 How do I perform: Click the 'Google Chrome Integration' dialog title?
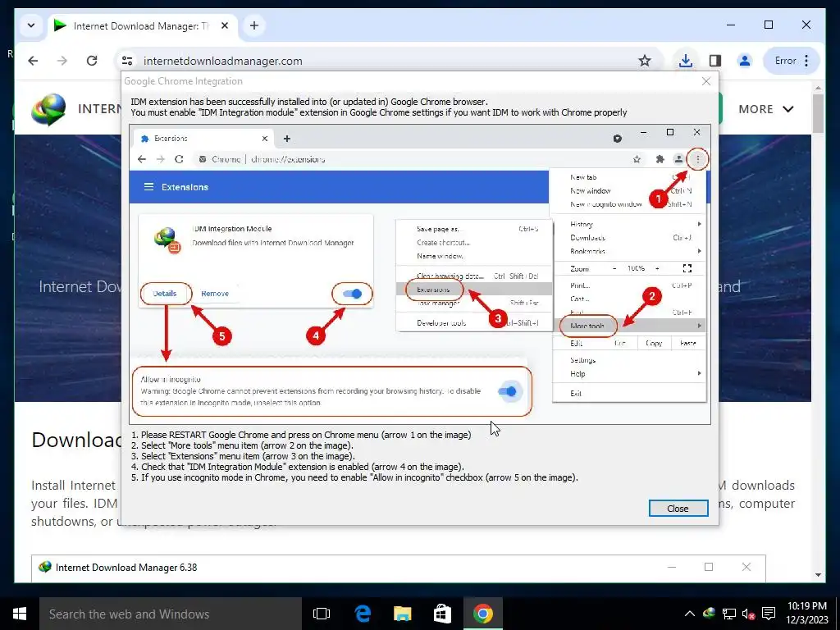point(183,81)
